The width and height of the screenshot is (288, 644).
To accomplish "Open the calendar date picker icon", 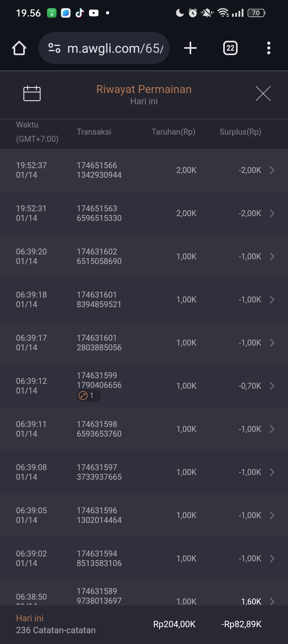I will (x=32, y=93).
